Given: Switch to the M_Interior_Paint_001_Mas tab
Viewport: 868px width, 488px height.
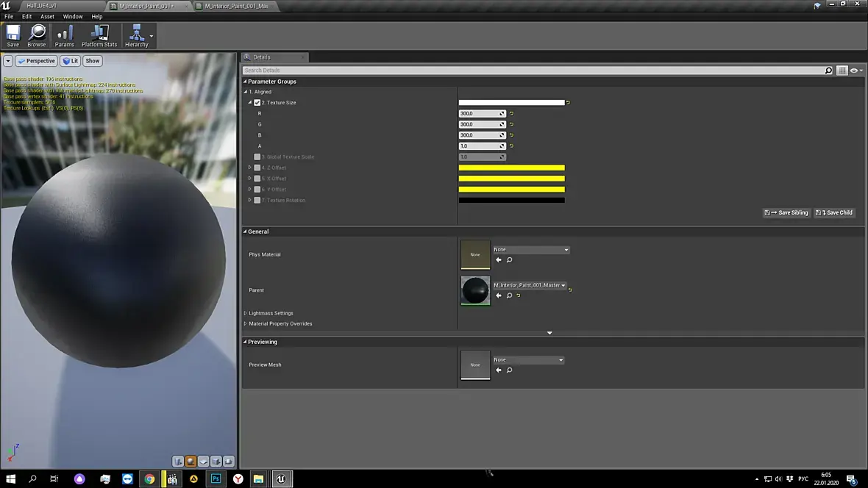Looking at the screenshot, I should coord(235,6).
